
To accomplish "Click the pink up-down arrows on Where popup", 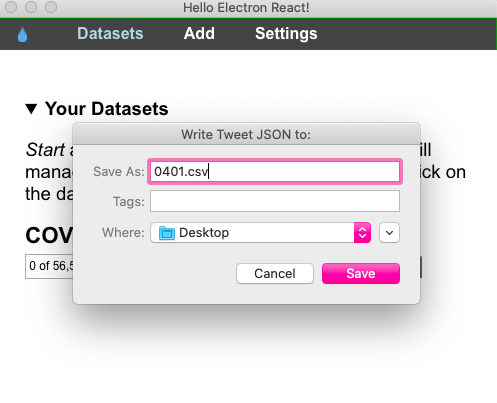I will [x=362, y=232].
